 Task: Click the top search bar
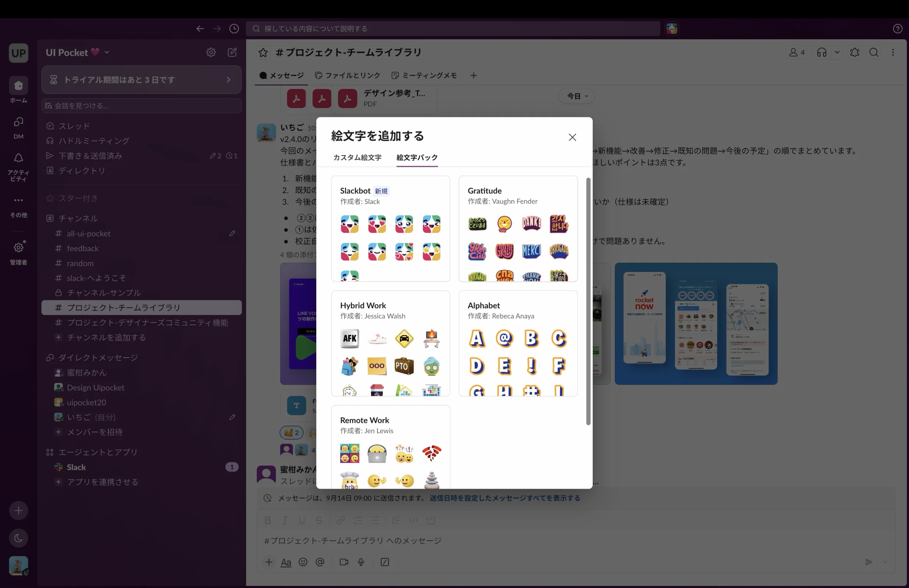click(x=453, y=29)
